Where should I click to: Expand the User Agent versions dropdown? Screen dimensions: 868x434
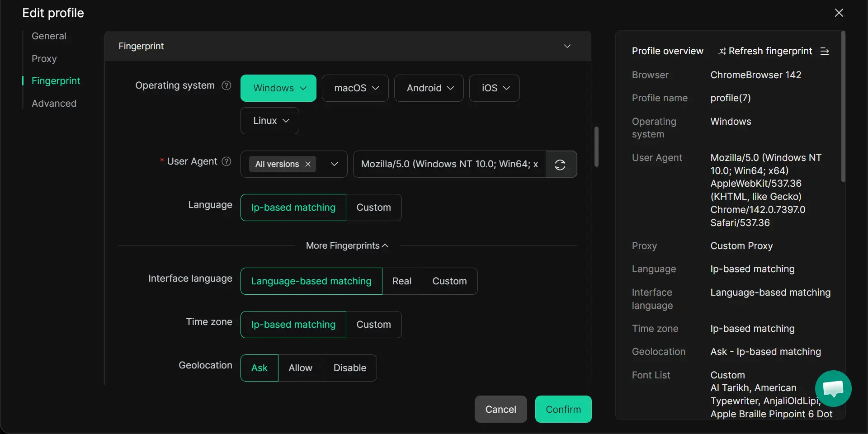(334, 164)
